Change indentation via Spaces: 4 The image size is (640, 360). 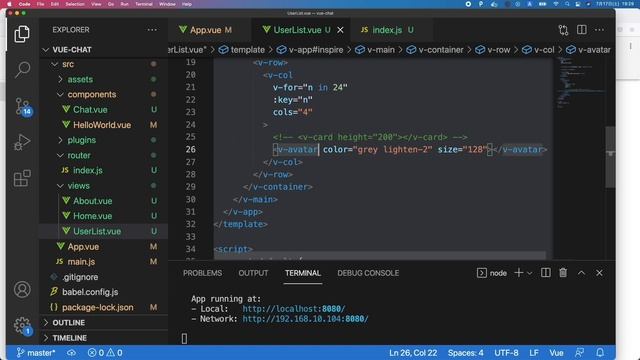tap(465, 353)
